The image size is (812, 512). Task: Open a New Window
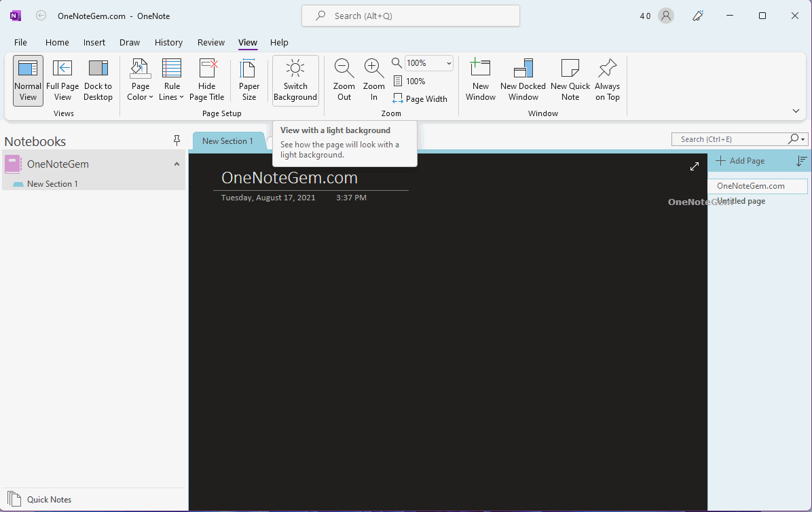(x=480, y=81)
